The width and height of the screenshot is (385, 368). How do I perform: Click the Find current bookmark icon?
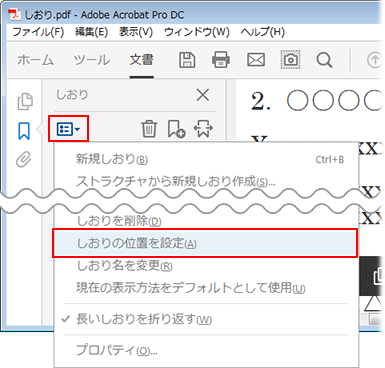[203, 129]
